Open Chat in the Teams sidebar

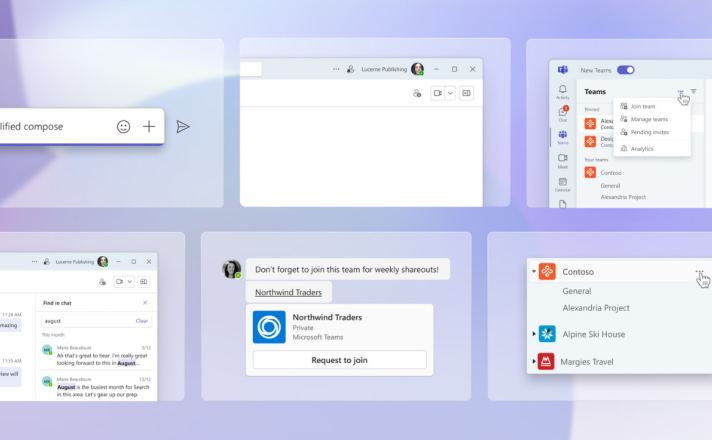pyautogui.click(x=563, y=114)
